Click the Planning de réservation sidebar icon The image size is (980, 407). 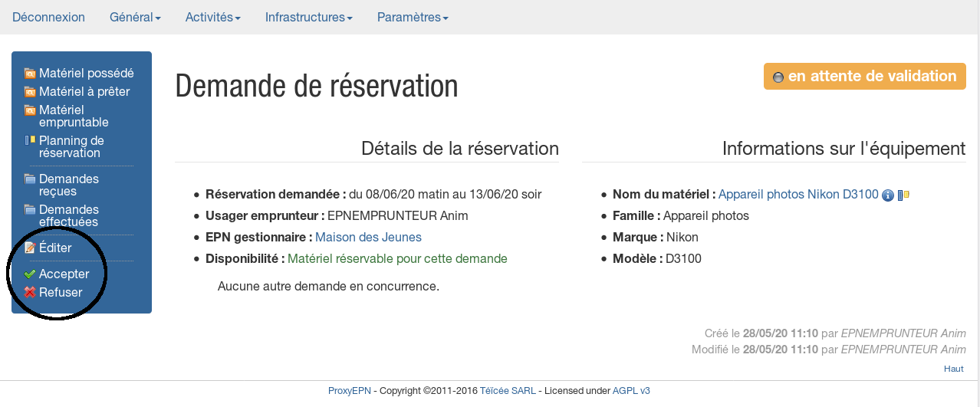point(30,140)
